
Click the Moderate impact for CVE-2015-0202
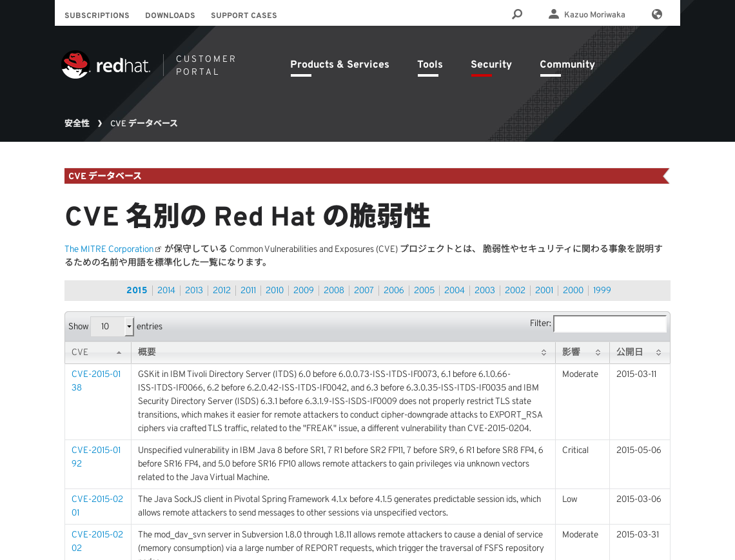pos(580,534)
